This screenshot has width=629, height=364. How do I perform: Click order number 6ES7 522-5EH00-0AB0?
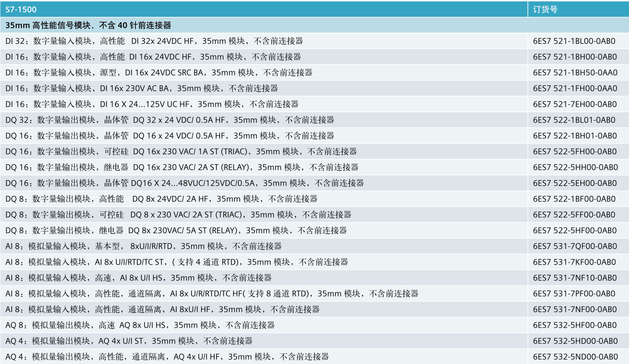(x=575, y=183)
